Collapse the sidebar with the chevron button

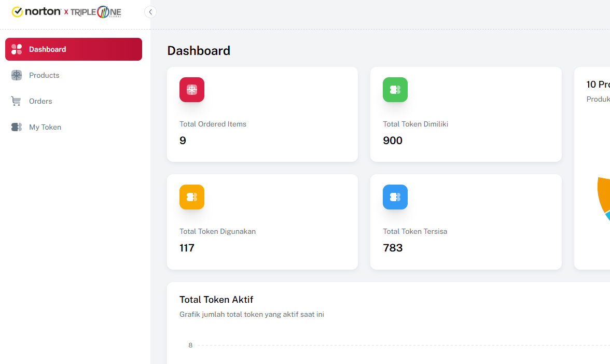[x=150, y=12]
